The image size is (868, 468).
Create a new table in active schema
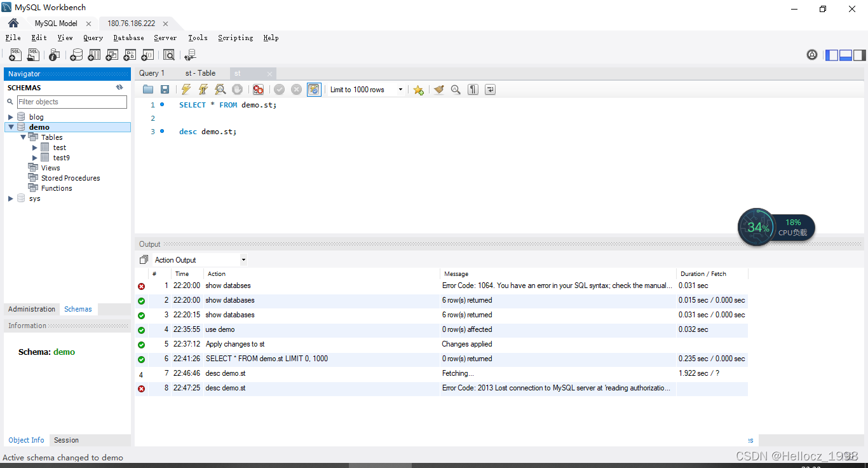[x=94, y=55]
